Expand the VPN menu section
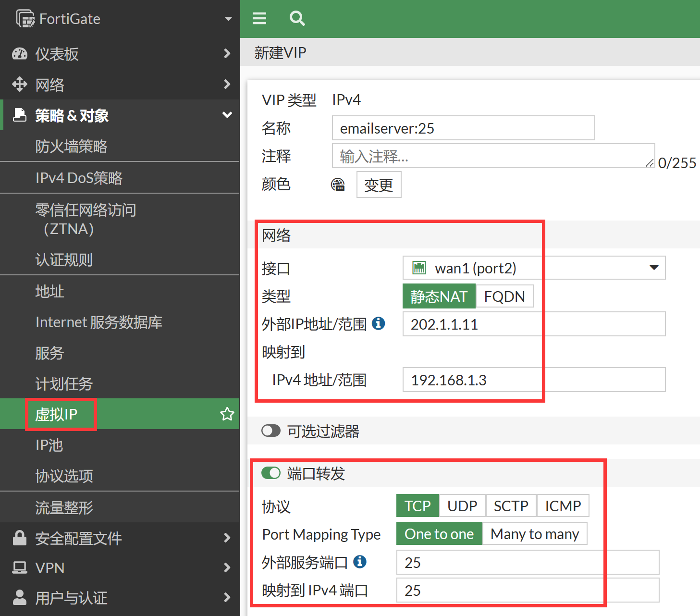Image resolution: width=700 pixels, height=616 pixels. 120,568
